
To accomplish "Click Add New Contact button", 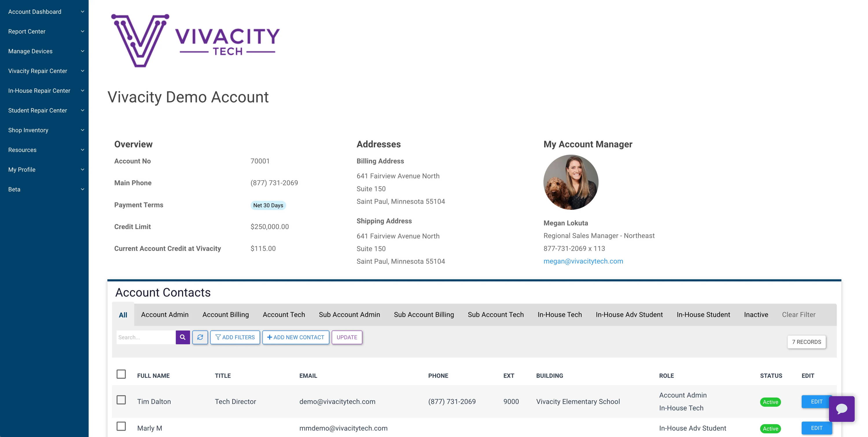I will pyautogui.click(x=296, y=337).
